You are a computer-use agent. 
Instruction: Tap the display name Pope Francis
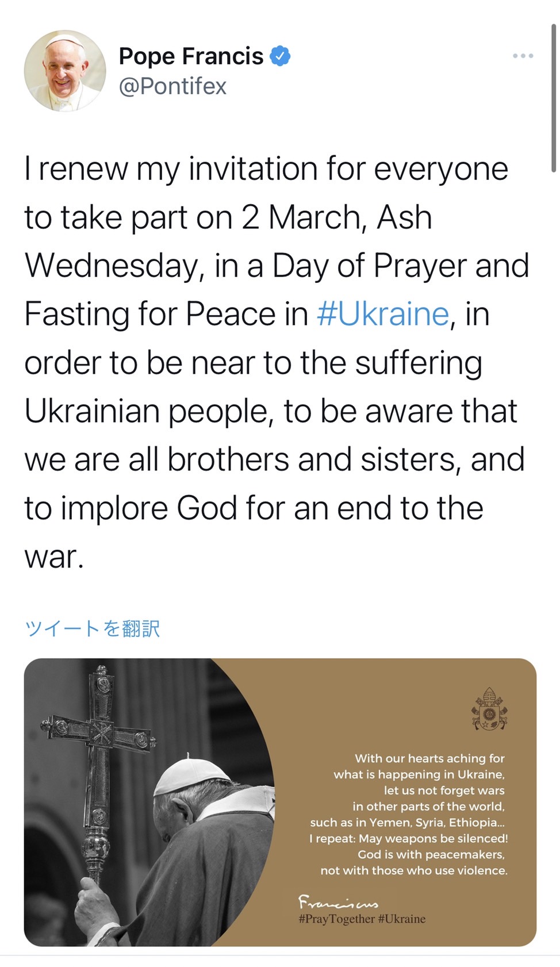(191, 56)
